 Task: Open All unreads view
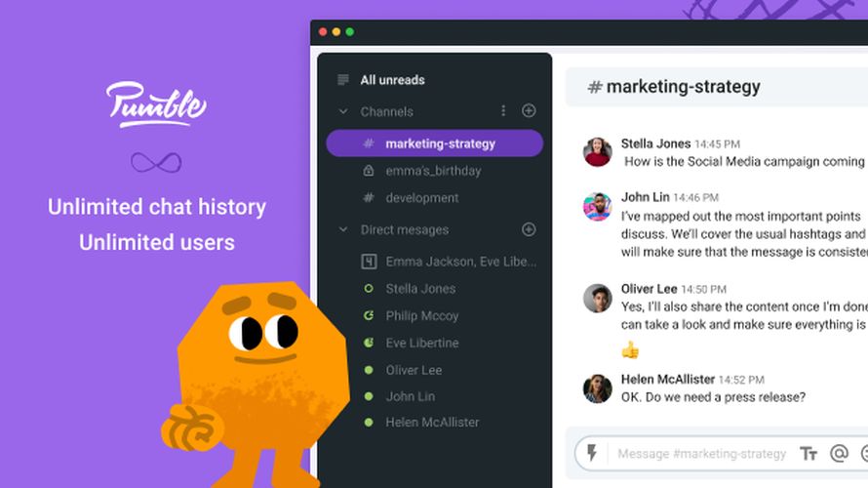click(392, 80)
